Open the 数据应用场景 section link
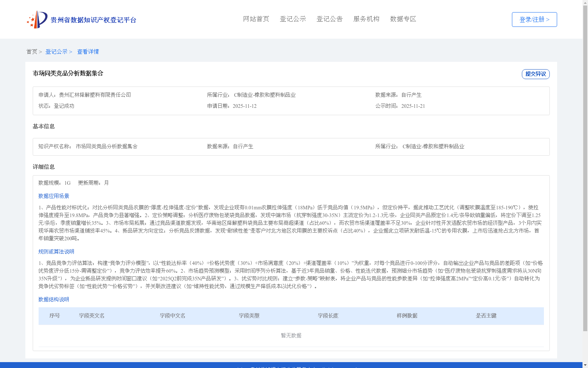Image resolution: width=588 pixels, height=368 pixels. pos(53,196)
